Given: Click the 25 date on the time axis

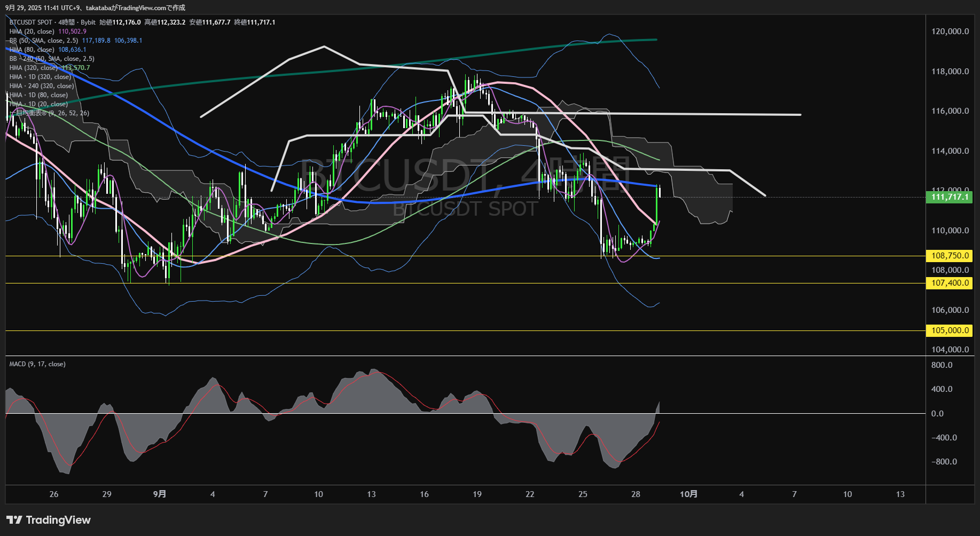Looking at the screenshot, I should [583, 494].
